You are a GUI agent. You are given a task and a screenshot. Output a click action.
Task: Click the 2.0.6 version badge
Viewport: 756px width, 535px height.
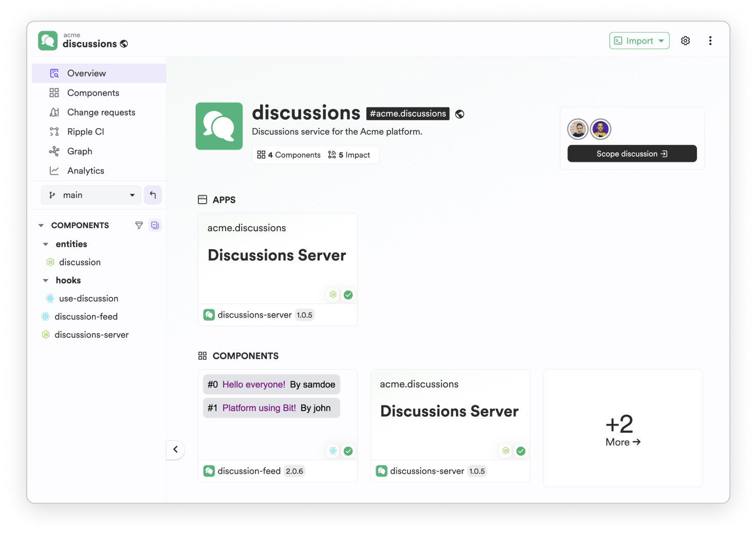click(294, 471)
